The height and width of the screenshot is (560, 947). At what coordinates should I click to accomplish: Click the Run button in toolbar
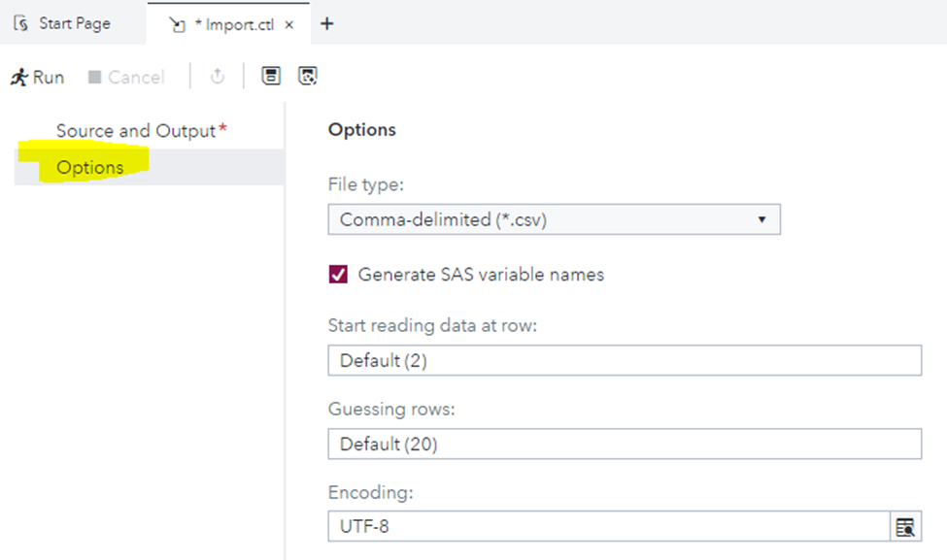click(x=37, y=78)
